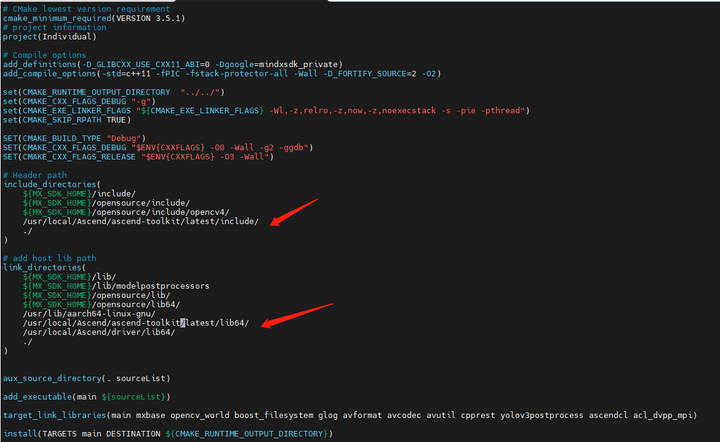Select the project(Individual) line
Viewport: 720px width, 442px height.
click(50, 37)
